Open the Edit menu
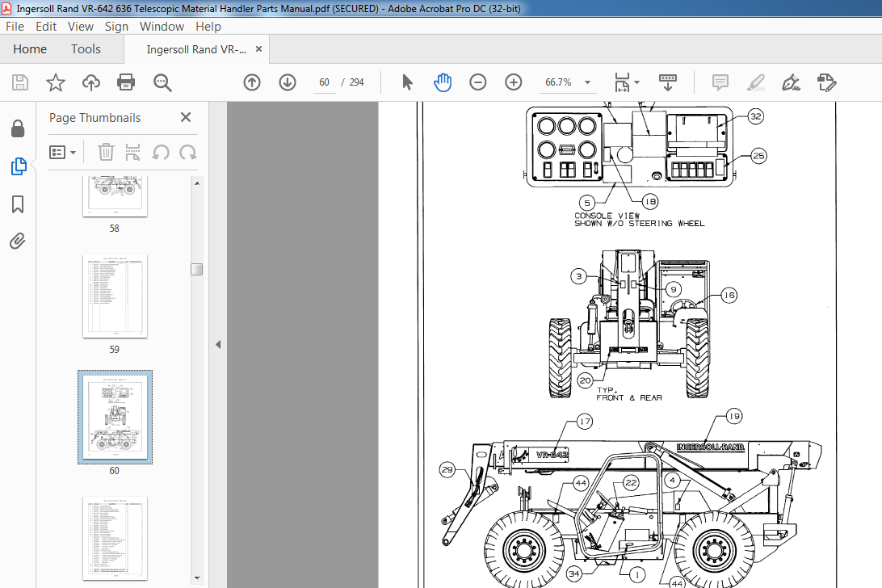This screenshot has width=882, height=588. point(46,27)
